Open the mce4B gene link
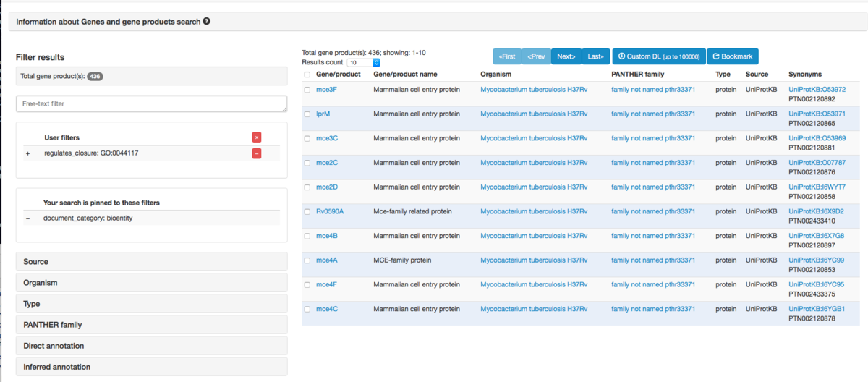This screenshot has width=868, height=382. [x=327, y=236]
